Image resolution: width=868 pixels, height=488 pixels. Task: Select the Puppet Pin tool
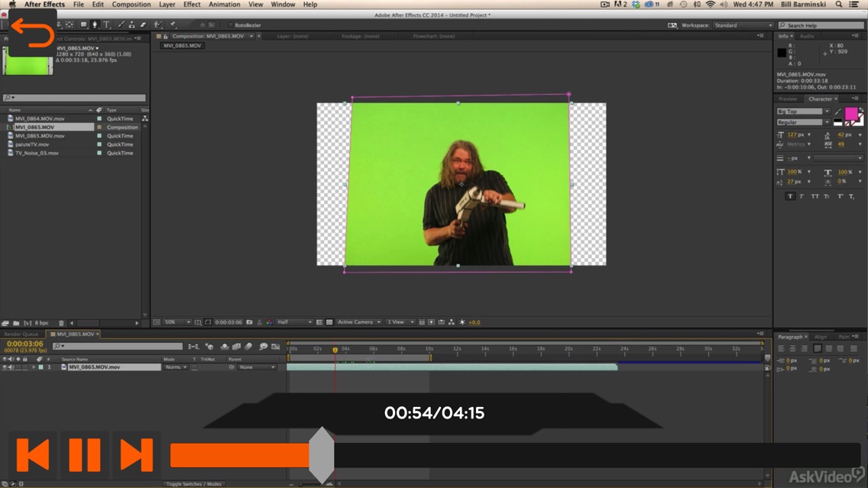[173, 25]
